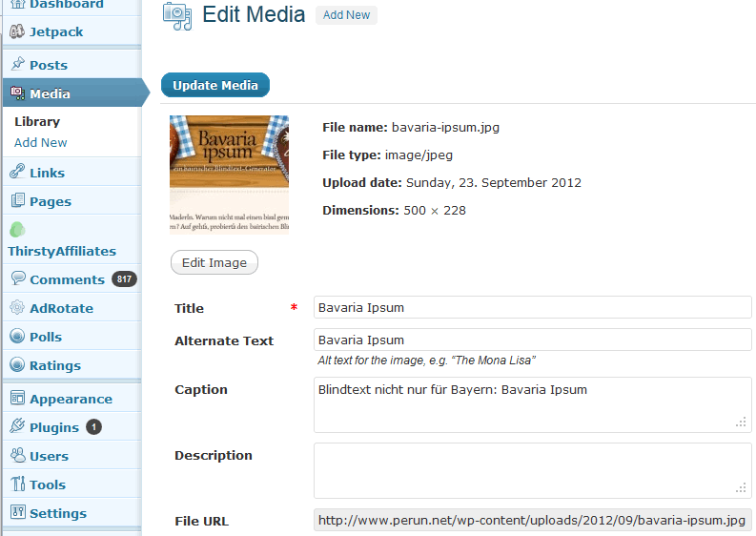Click the Update Media button
This screenshot has width=756, height=536.
215,86
